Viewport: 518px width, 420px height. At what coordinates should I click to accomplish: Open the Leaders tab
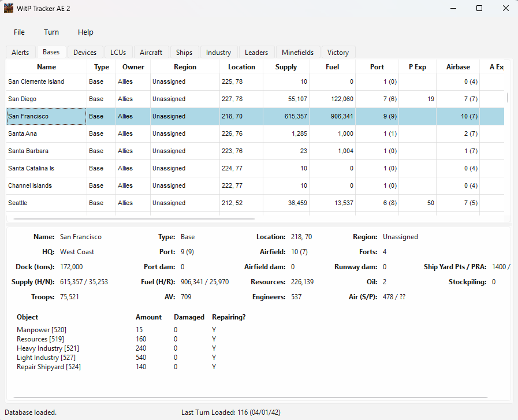(256, 53)
